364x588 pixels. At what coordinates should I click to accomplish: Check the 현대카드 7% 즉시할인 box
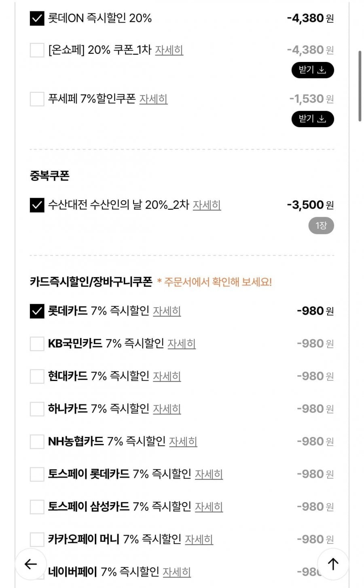[37, 376]
